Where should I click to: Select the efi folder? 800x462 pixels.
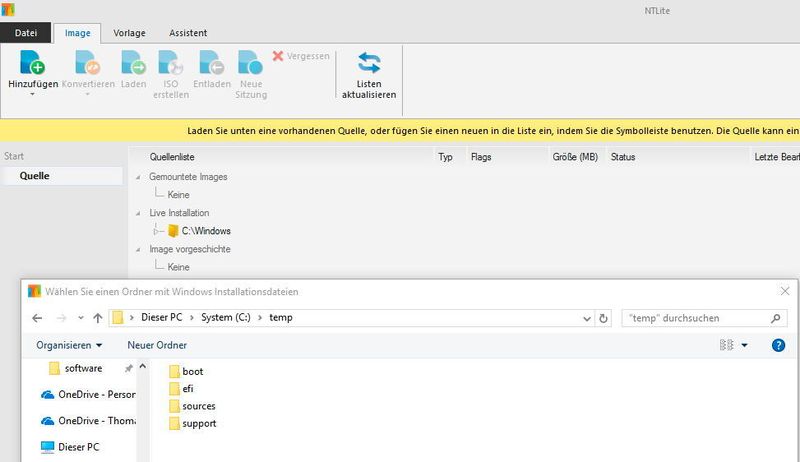coord(181,389)
